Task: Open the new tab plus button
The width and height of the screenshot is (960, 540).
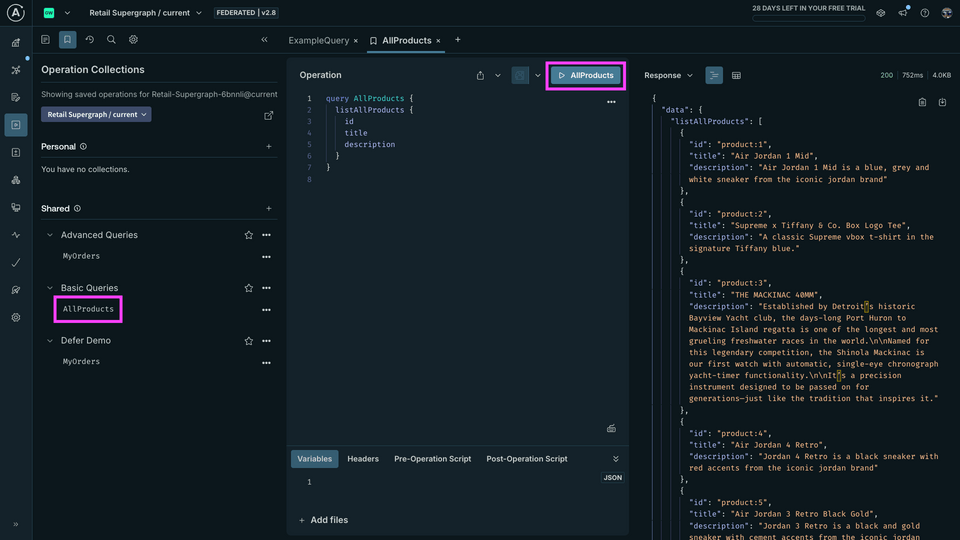Action: tap(457, 40)
